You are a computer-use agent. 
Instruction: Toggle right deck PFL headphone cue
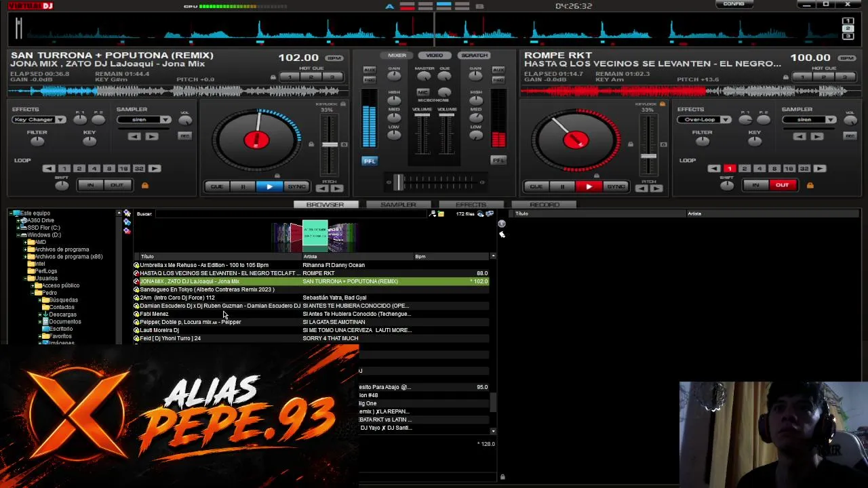498,161
